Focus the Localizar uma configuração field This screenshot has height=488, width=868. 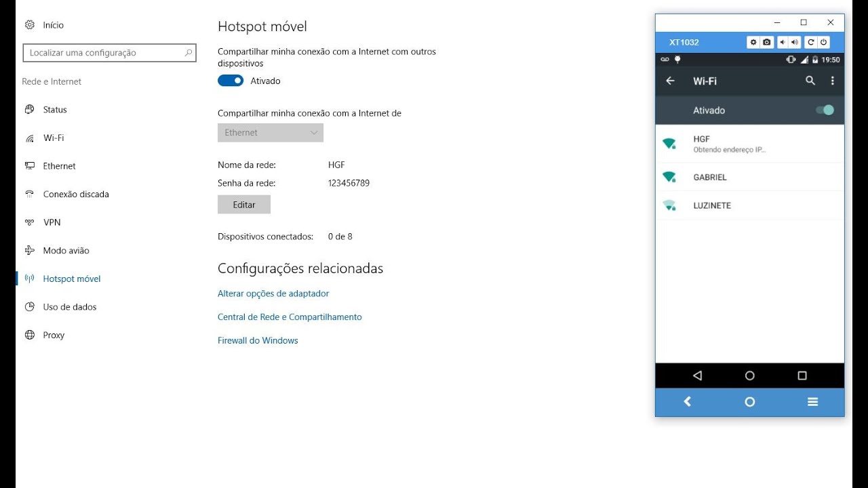point(109,53)
